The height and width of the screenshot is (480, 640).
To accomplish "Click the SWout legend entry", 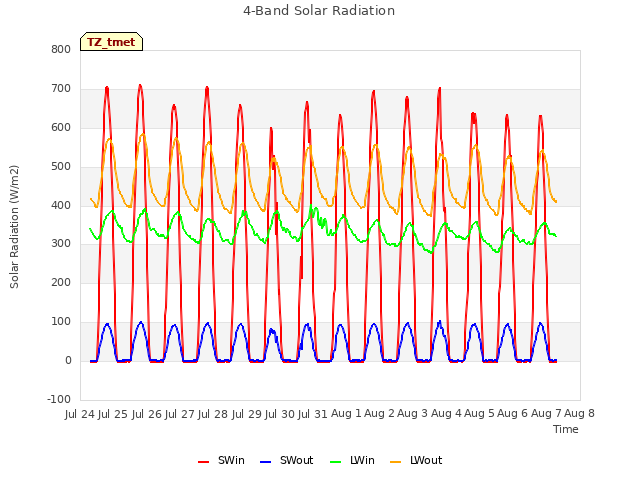I will (286, 460).
